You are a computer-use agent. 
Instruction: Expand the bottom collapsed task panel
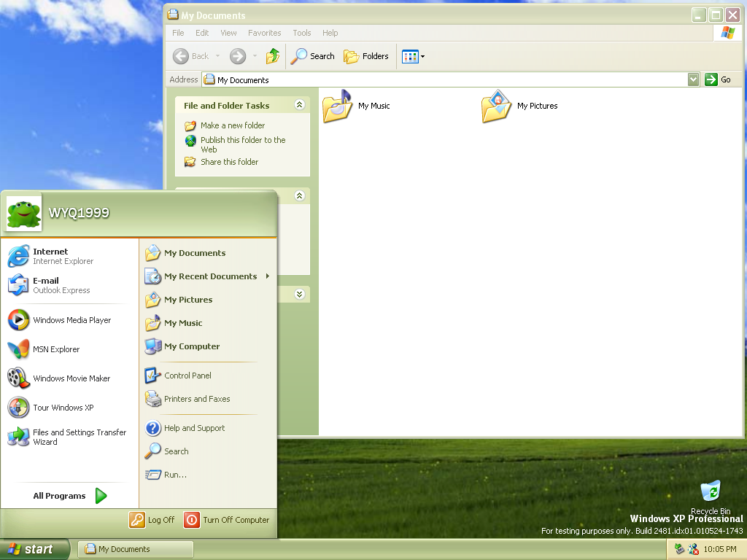(x=299, y=295)
